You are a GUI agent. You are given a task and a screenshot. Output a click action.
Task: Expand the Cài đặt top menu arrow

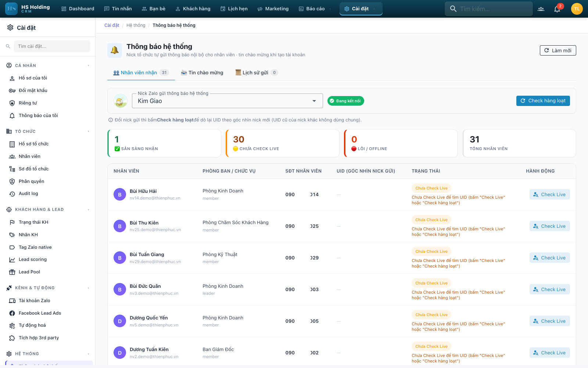point(374,9)
